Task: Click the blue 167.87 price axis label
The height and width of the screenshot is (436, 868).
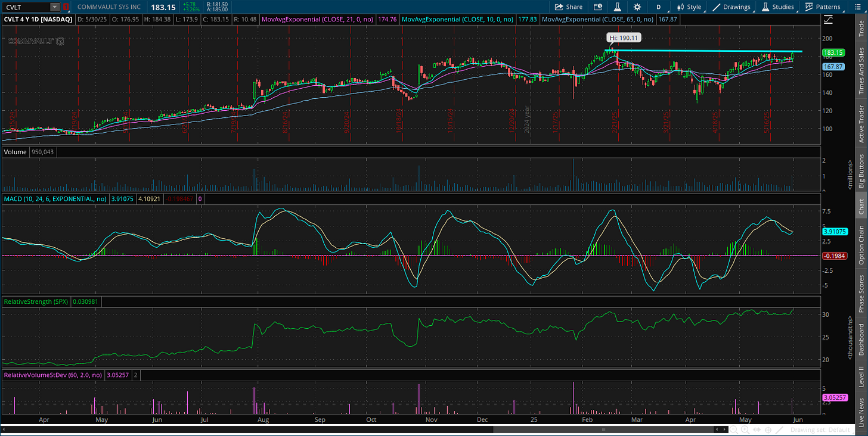Action: tap(835, 67)
